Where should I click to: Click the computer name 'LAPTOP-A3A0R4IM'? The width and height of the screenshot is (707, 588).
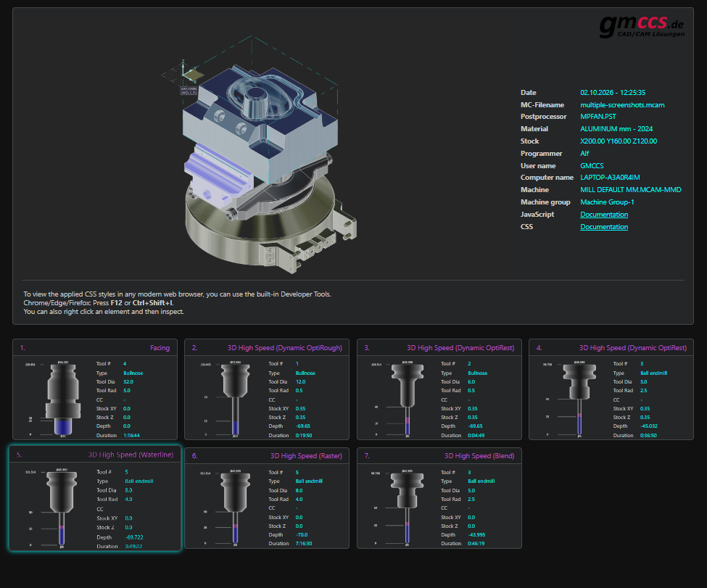610,177
